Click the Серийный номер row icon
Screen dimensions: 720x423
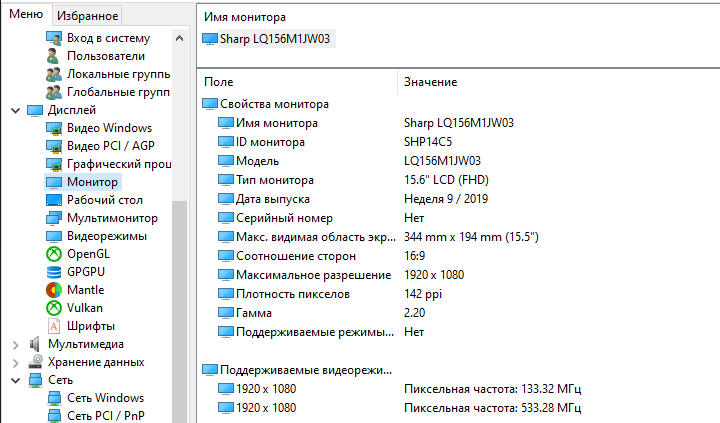[x=225, y=218]
